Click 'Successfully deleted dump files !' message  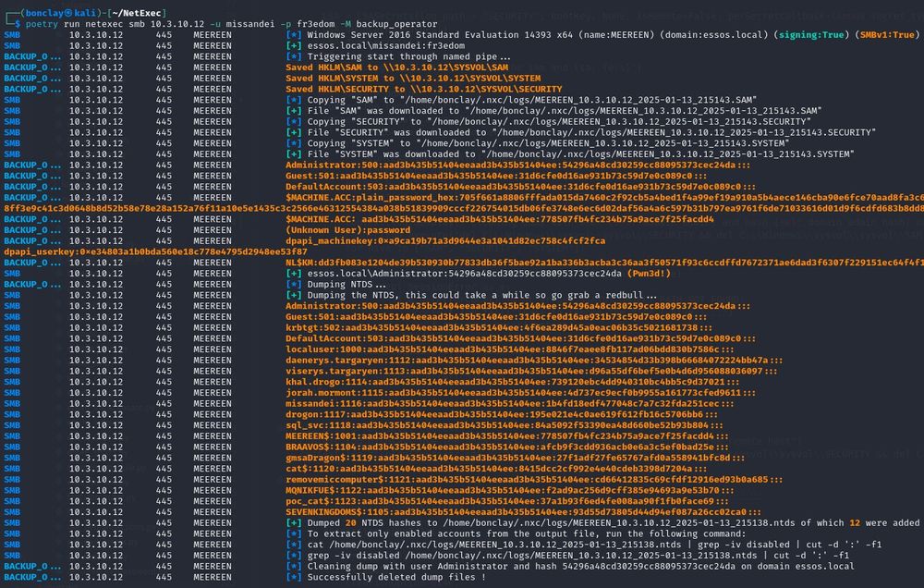[396, 577]
